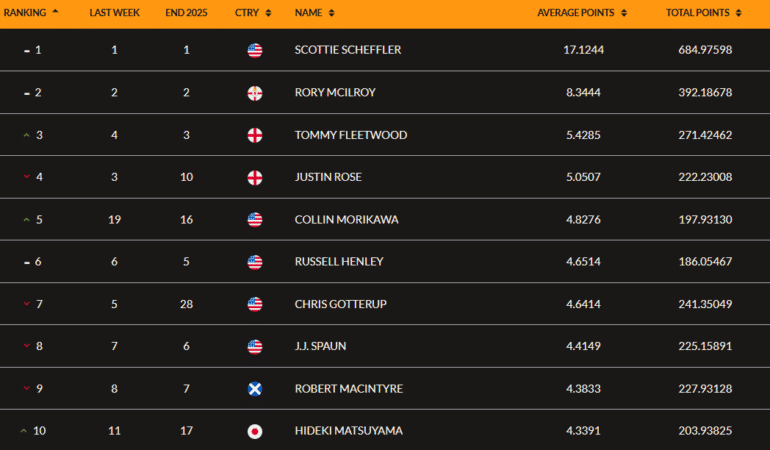Click Justin Rose's down movement arrow
The height and width of the screenshot is (450, 770).
pos(26,177)
